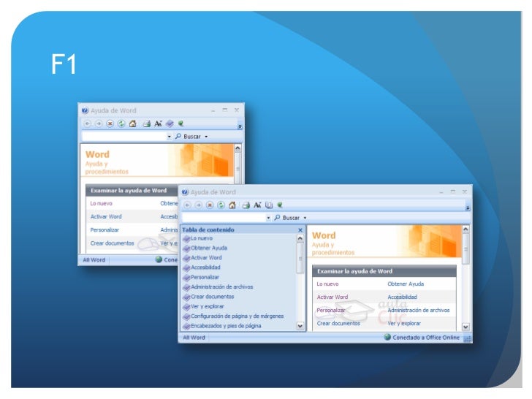Viewport: 532px width, 399px height.
Task: Click book icon beside Ver y explorar
Action: pyautogui.click(x=186, y=307)
